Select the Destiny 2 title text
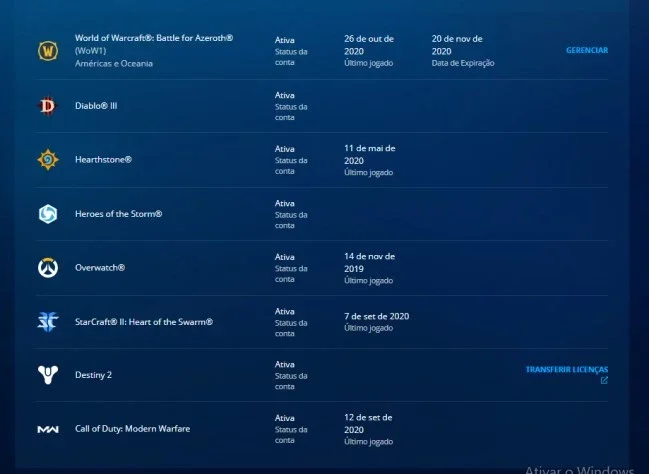The height and width of the screenshot is (474, 649). point(94,375)
